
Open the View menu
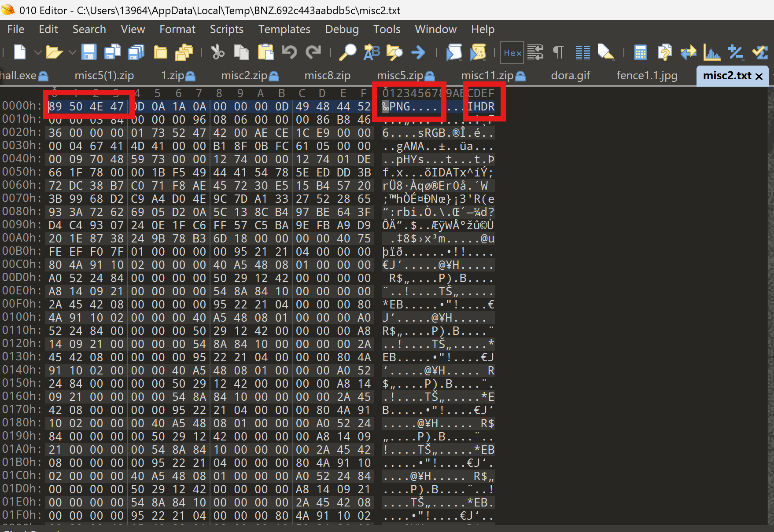(133, 29)
